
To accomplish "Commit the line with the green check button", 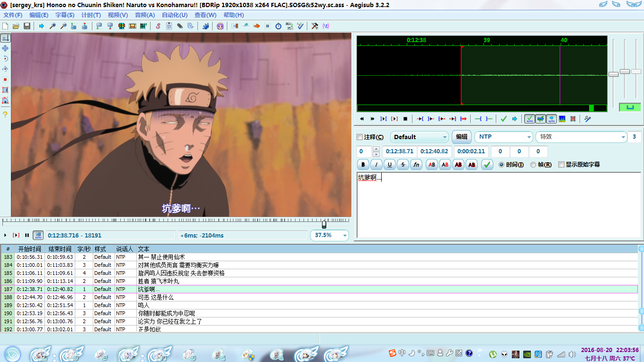I will [x=487, y=165].
